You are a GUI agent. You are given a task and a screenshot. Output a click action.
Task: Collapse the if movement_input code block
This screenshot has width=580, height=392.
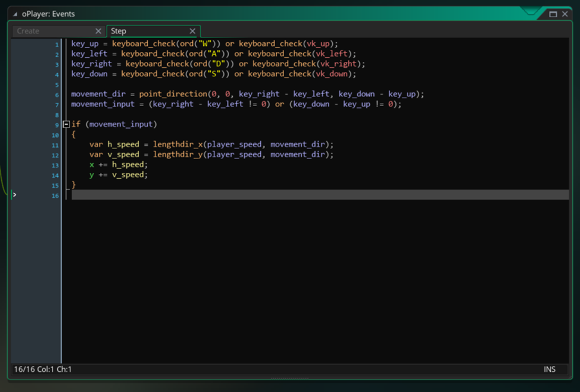[x=66, y=124]
